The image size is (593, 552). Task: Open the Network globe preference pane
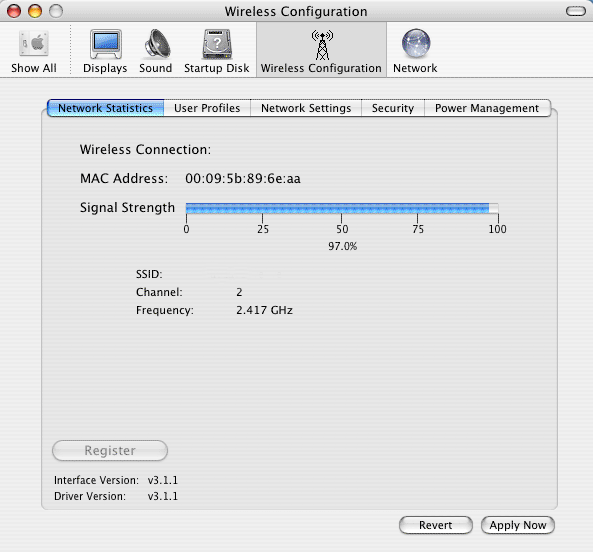(x=415, y=51)
